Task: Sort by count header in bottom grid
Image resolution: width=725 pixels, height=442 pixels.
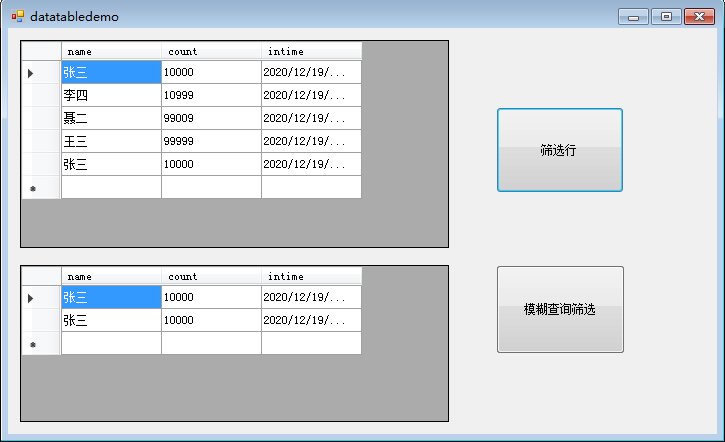Action: (x=211, y=276)
